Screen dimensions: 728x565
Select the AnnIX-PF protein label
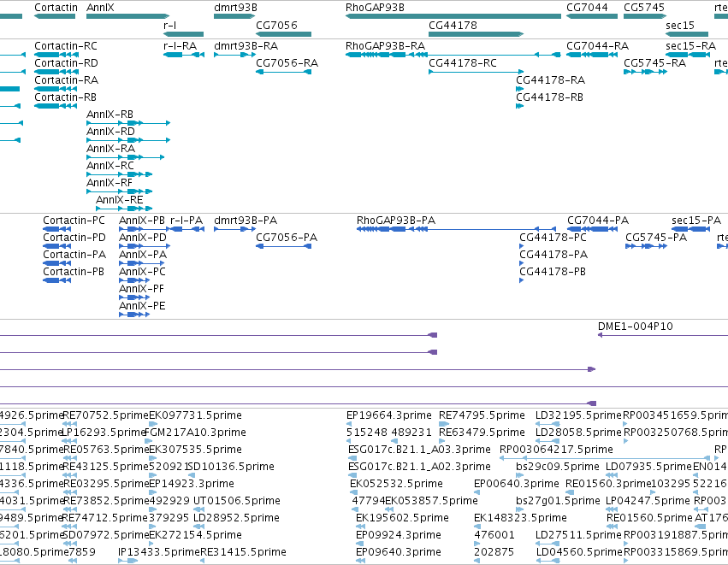(x=141, y=289)
